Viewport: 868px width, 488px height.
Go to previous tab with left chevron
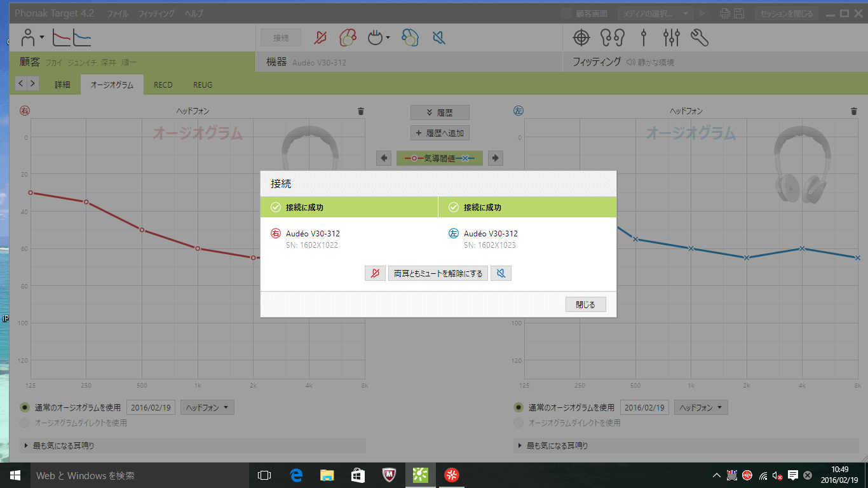pos(20,83)
